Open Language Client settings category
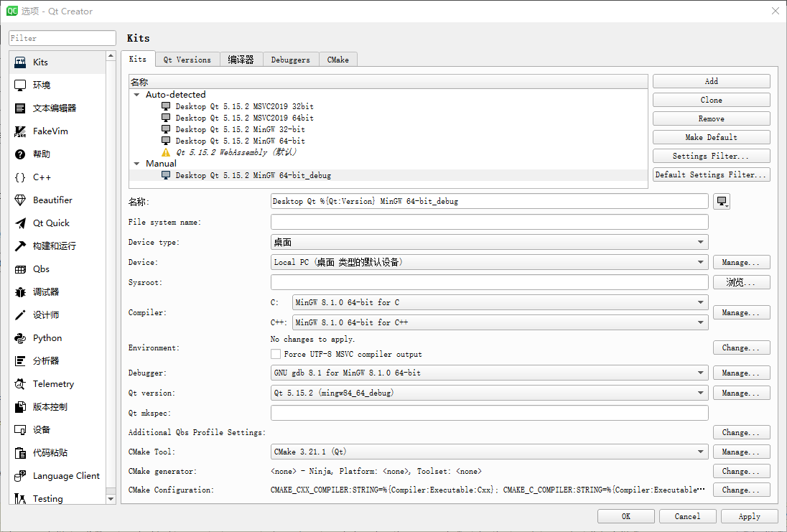Image resolution: width=787 pixels, height=532 pixels. [57, 476]
